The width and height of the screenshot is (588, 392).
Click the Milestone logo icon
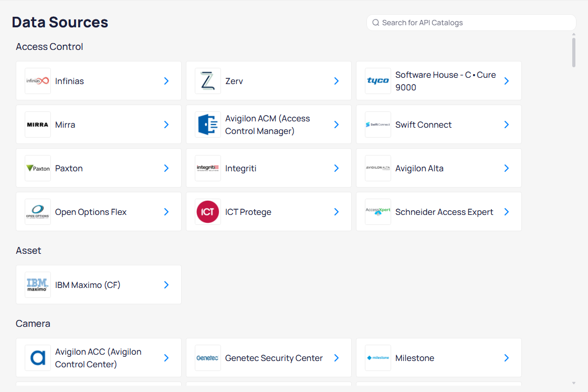click(378, 358)
